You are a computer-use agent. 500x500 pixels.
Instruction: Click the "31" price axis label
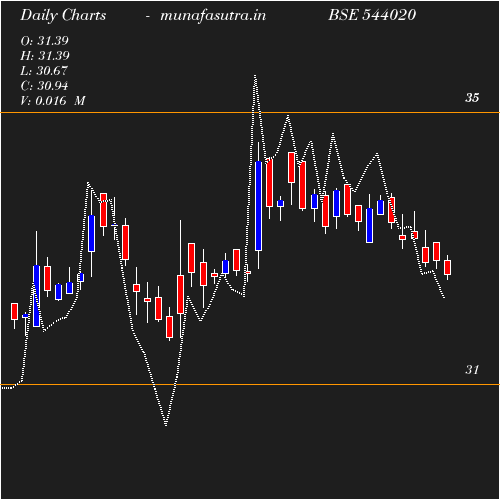point(472,370)
